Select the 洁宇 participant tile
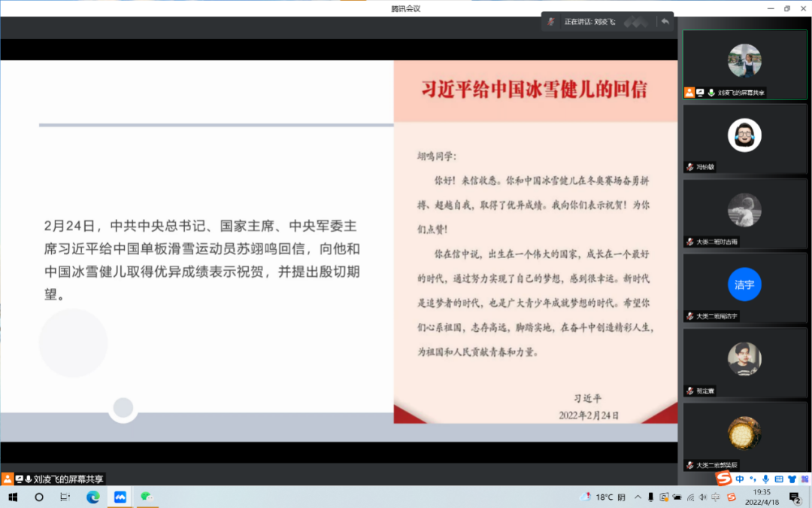This screenshot has width=812, height=508. coord(744,286)
